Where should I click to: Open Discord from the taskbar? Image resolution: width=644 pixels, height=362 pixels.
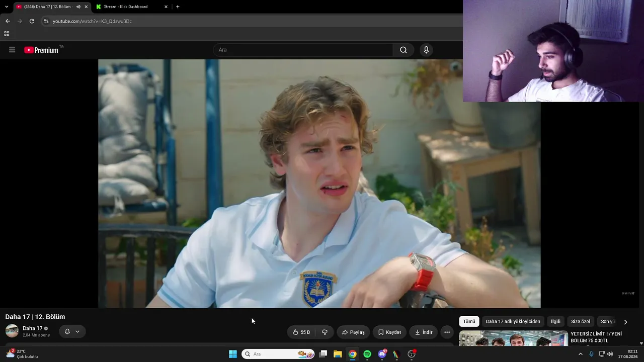coord(382,354)
